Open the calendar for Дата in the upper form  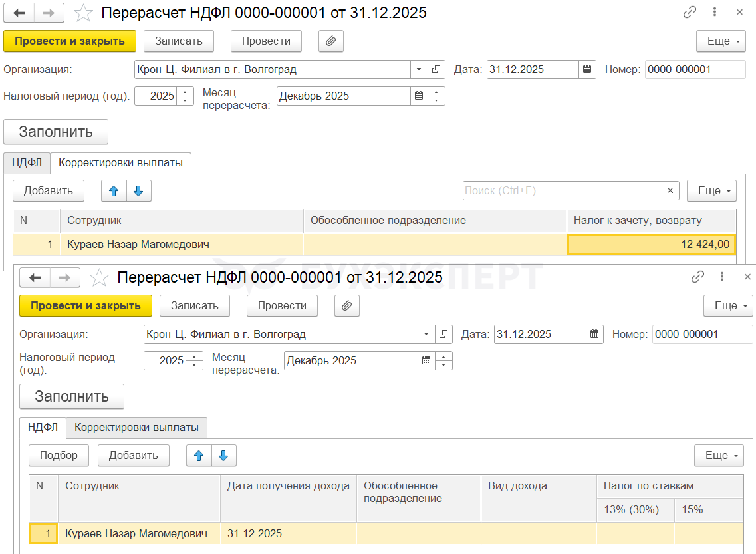click(587, 69)
